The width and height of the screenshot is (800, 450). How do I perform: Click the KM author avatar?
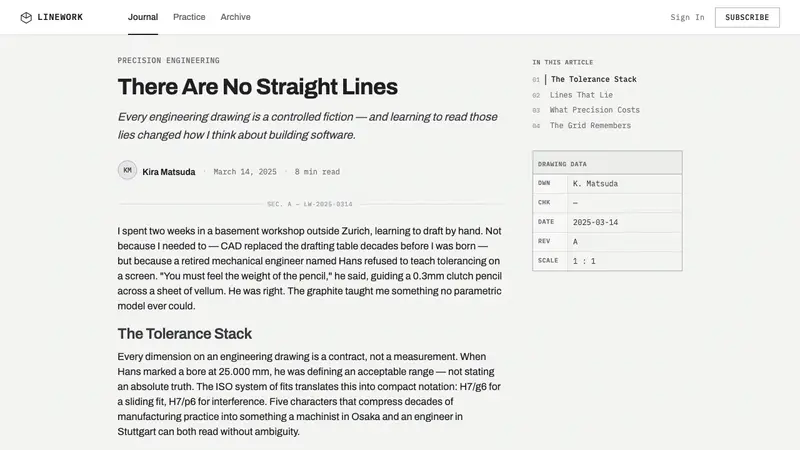(128, 170)
